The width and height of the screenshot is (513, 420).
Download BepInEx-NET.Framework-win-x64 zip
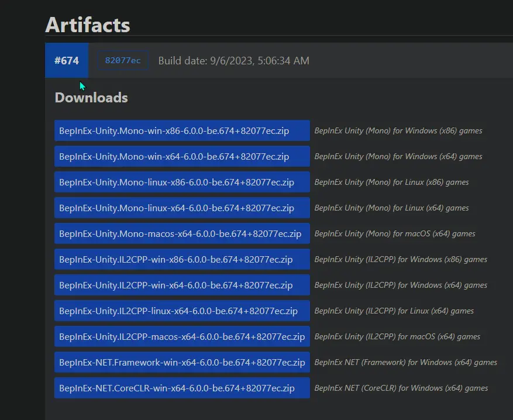click(x=182, y=362)
